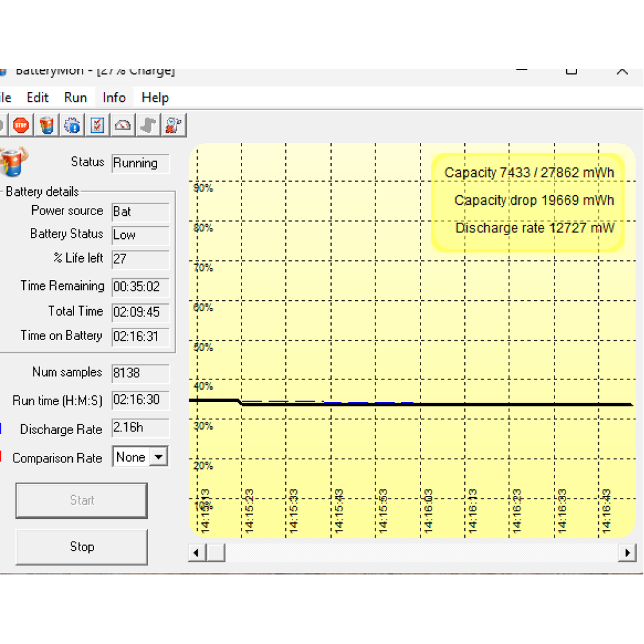Click the capacity info box on the graph
Image resolution: width=644 pixels, height=644 pixels.
(527, 201)
